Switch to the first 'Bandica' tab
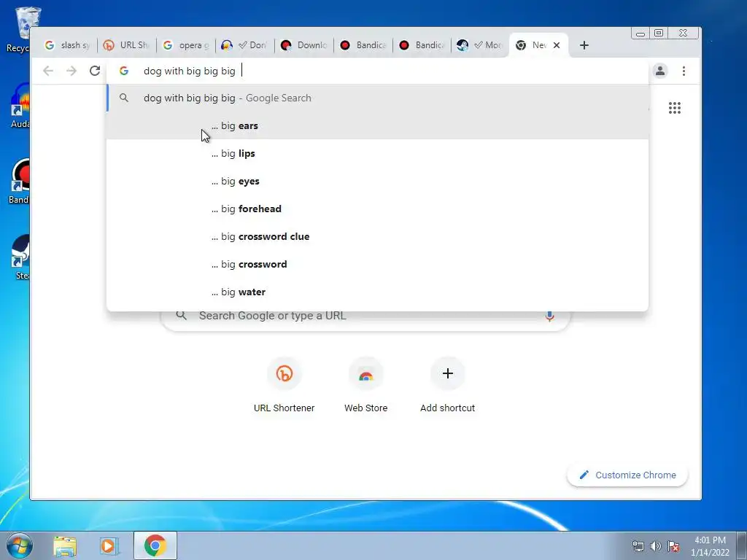Image resolution: width=747 pixels, height=560 pixels. pos(363,45)
